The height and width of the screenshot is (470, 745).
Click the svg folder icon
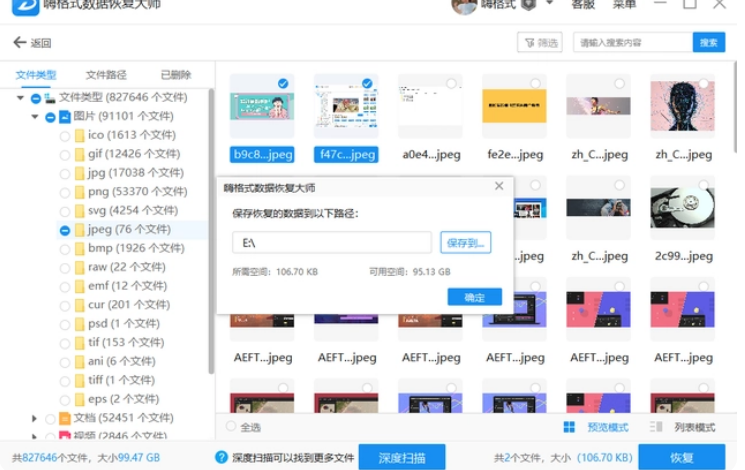pyautogui.click(x=80, y=211)
